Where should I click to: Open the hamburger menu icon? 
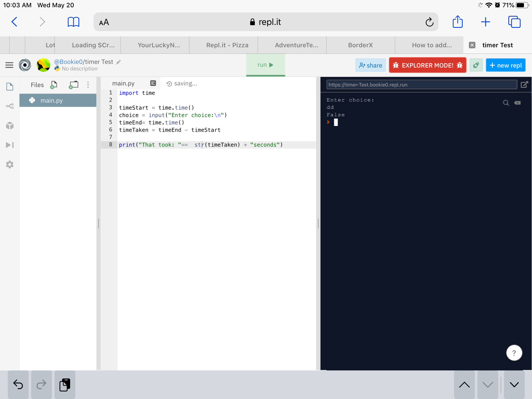tap(9, 64)
